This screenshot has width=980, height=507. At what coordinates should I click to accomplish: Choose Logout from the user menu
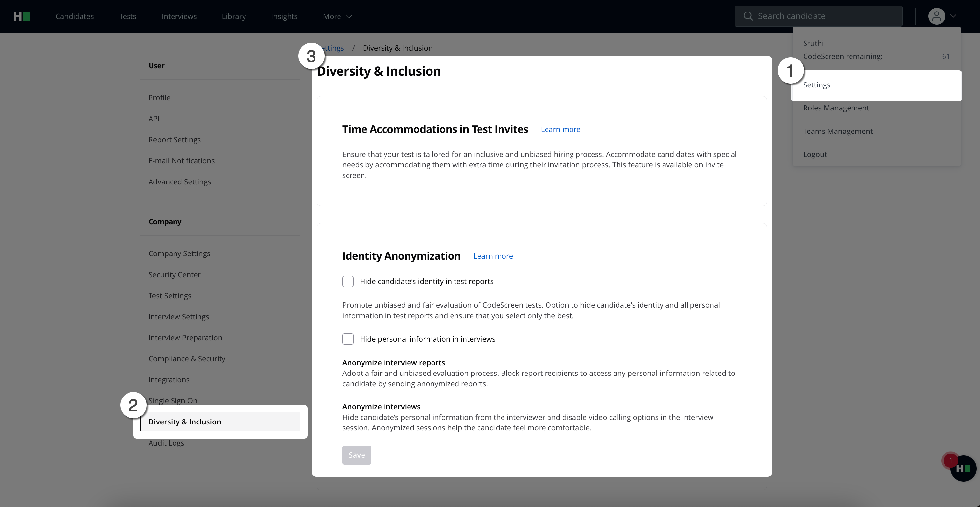tap(815, 155)
